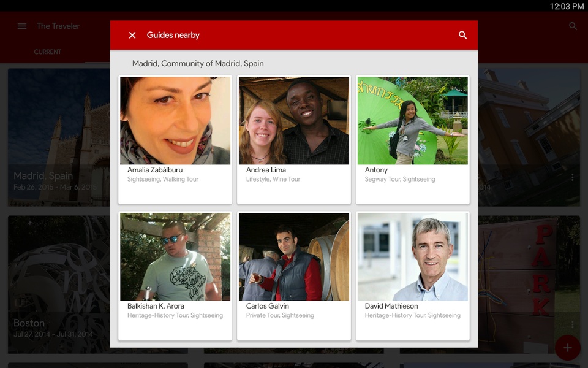Close the Guides nearby dialog
The image size is (588, 368).
[x=132, y=35]
